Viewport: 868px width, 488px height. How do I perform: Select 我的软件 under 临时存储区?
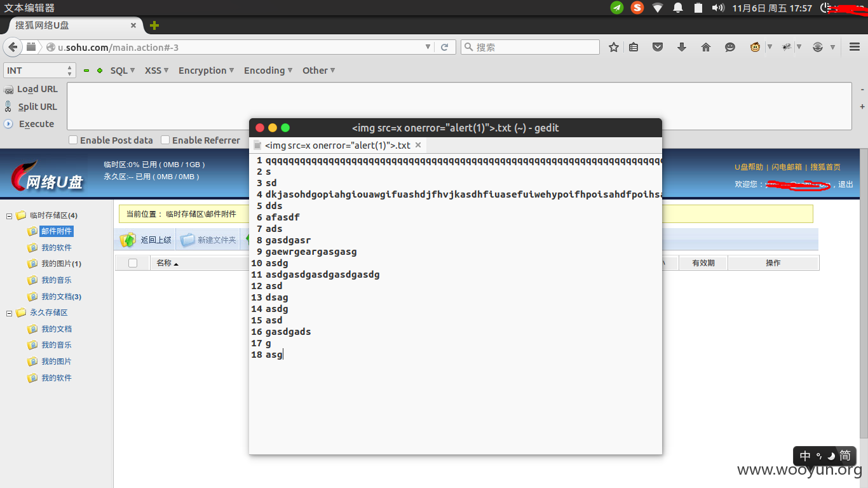point(57,248)
